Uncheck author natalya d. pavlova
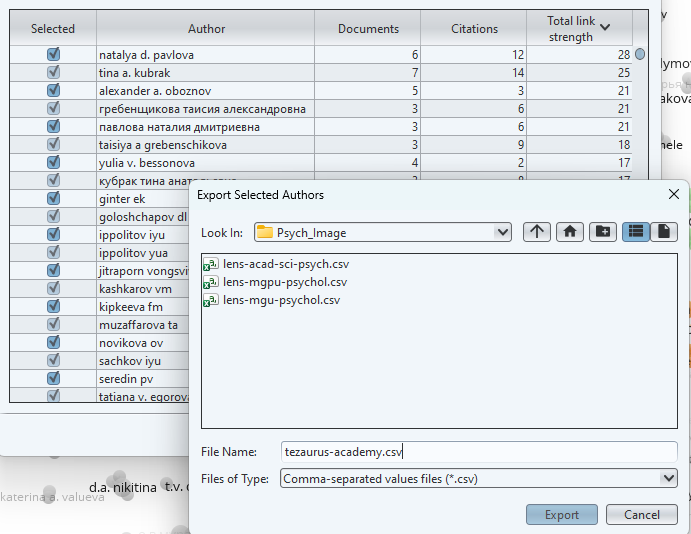 [53, 54]
